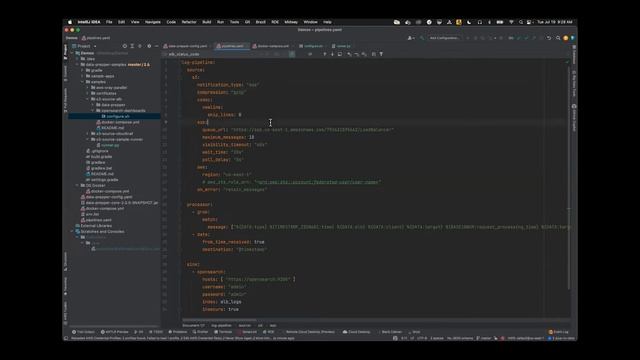Click the rollback undo arrow in toolbar
This screenshot has width=640, height=360.
point(549,38)
